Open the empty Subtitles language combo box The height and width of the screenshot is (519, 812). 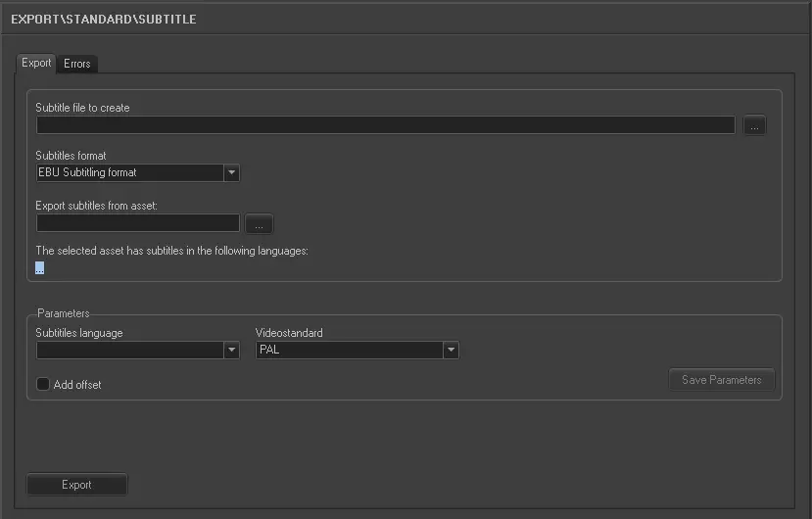point(128,350)
